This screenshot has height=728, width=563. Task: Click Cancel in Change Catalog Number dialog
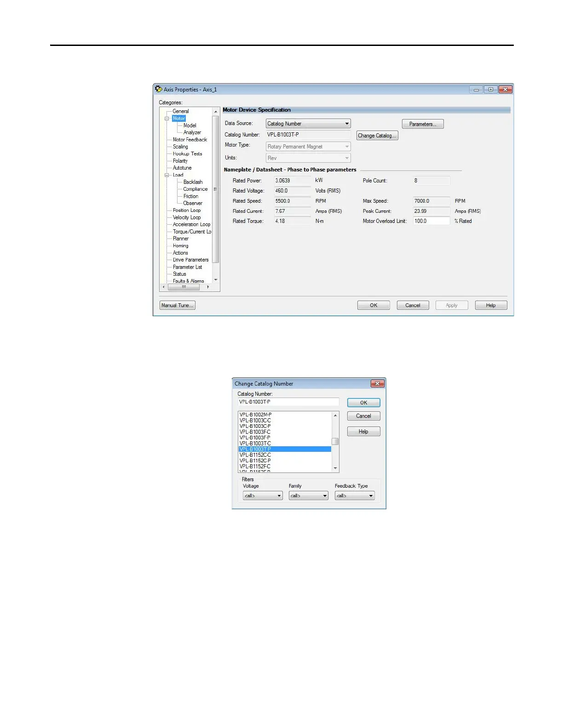[x=363, y=416]
